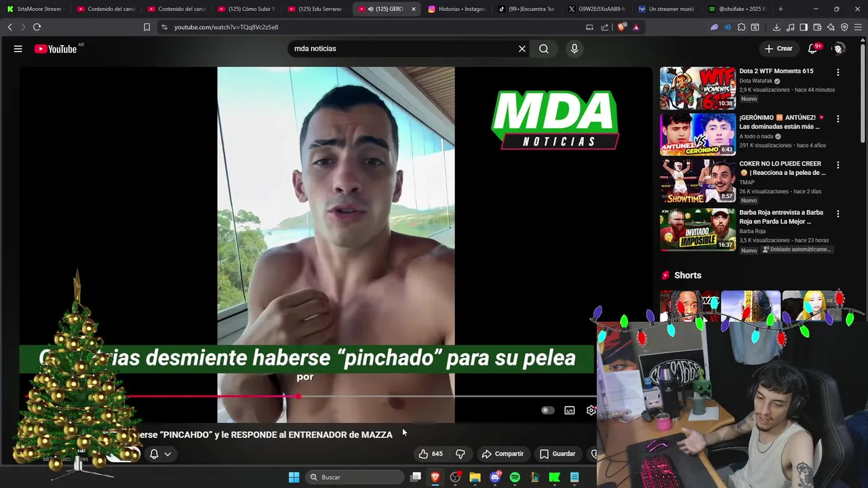This screenshot has height=488, width=868.
Task: Open the Brave Wallet icon
Action: point(817,27)
